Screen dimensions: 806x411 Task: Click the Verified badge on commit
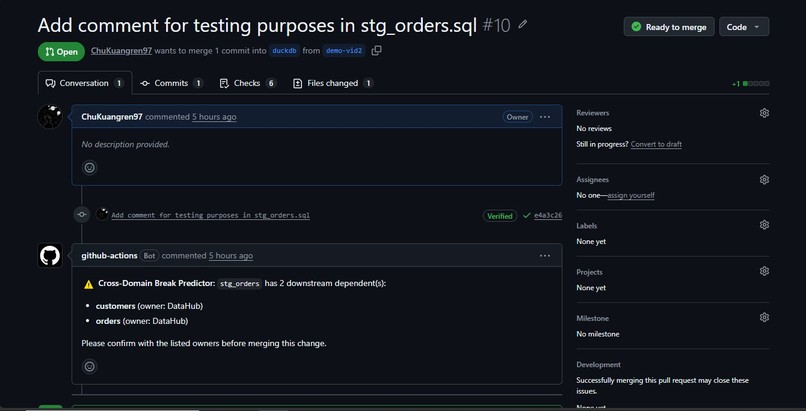click(x=500, y=216)
